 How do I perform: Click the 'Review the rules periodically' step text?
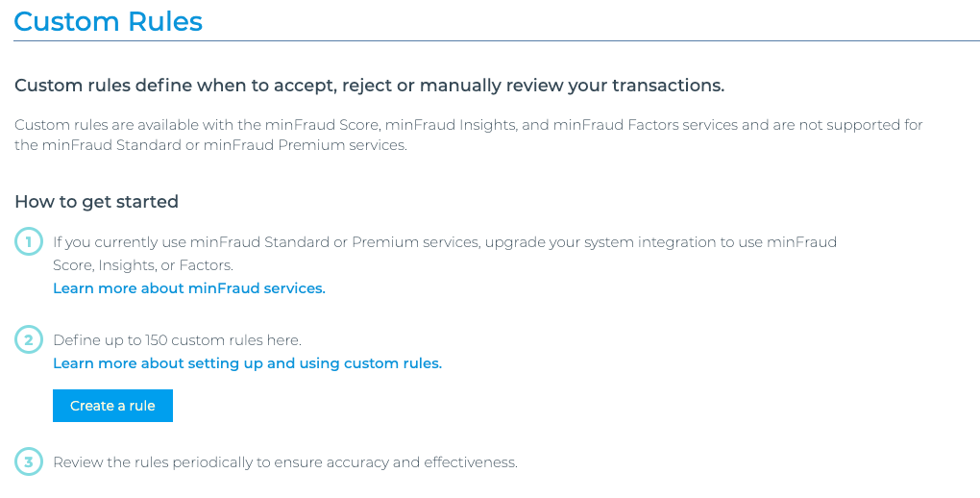click(x=285, y=462)
